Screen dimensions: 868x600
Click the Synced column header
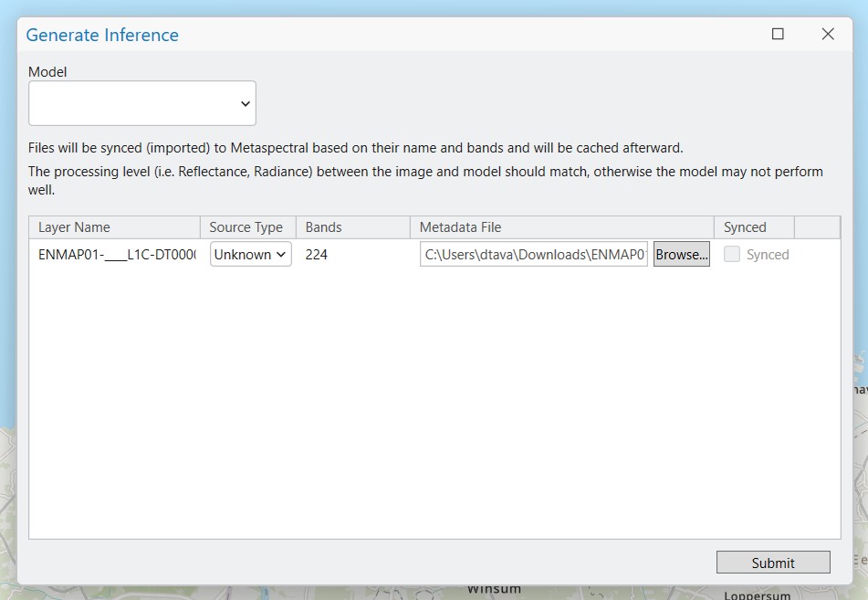click(x=753, y=227)
